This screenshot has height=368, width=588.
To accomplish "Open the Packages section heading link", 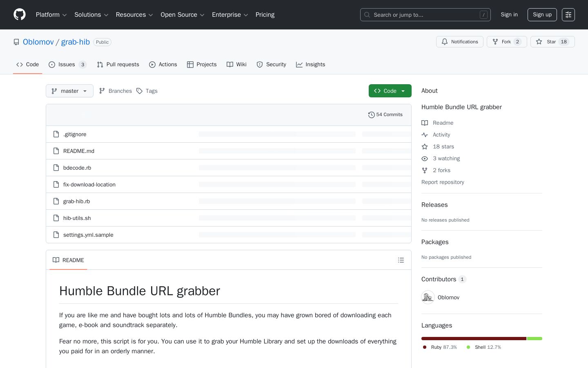I will 435,242.
